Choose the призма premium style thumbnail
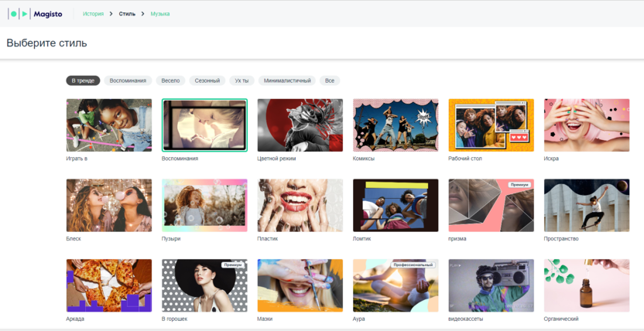Screen dimensions: 644x331 [x=492, y=206]
